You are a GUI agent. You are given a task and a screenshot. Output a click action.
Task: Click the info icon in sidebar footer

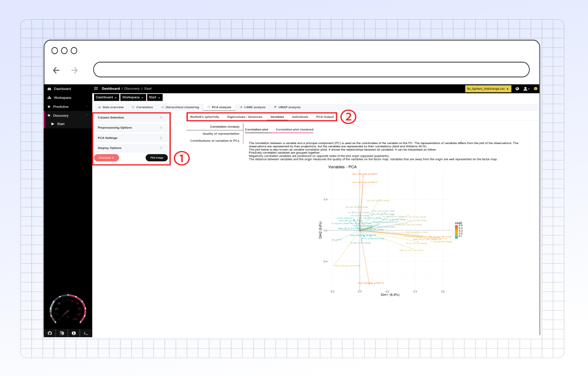click(x=73, y=333)
